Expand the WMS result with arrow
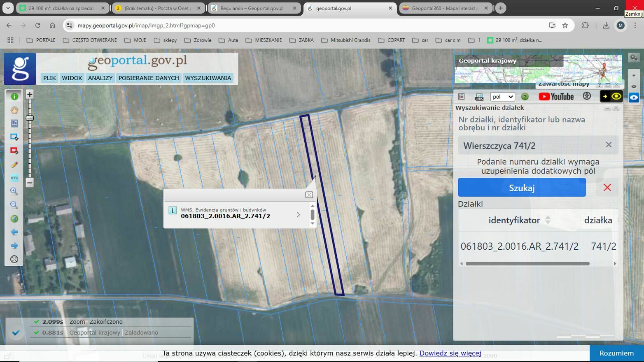The image size is (644, 362). [x=299, y=215]
